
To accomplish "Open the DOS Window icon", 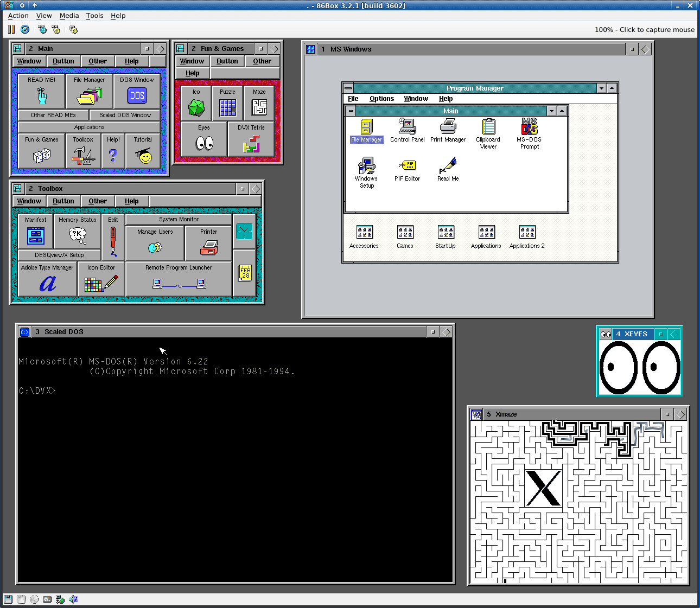I will (x=137, y=91).
